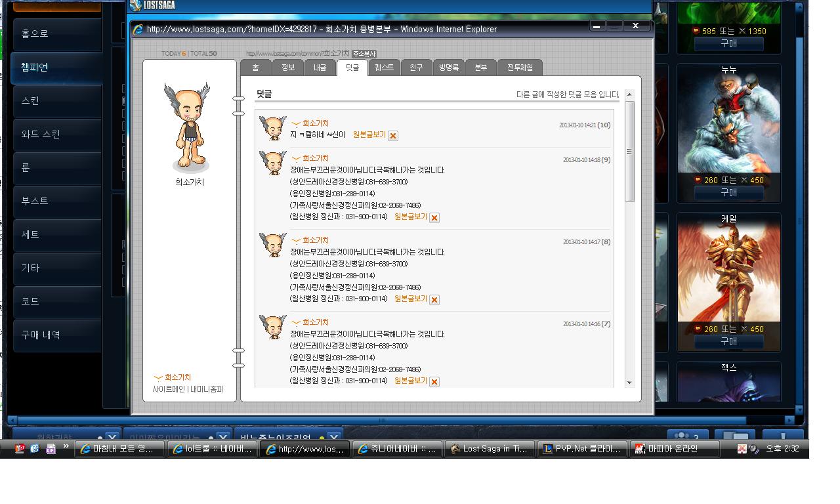Open the 홈 tab in mini homepage

(x=256, y=68)
